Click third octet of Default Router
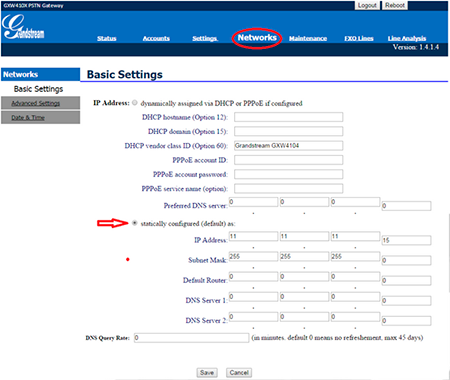This screenshot has height=380, width=450. click(355, 277)
